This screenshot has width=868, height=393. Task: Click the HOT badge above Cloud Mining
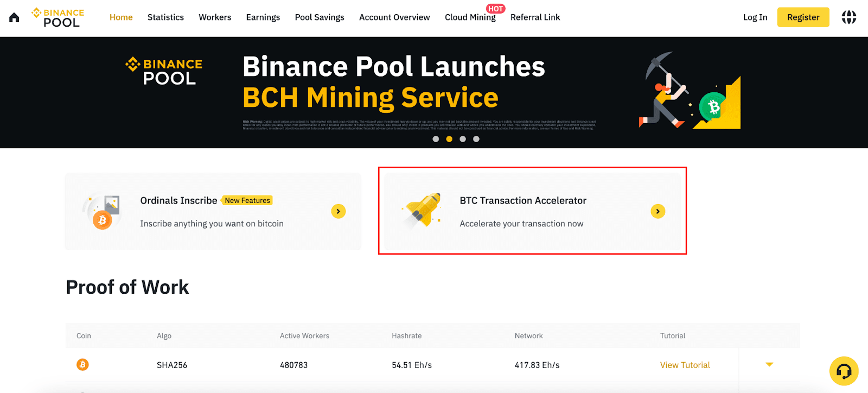(x=495, y=9)
